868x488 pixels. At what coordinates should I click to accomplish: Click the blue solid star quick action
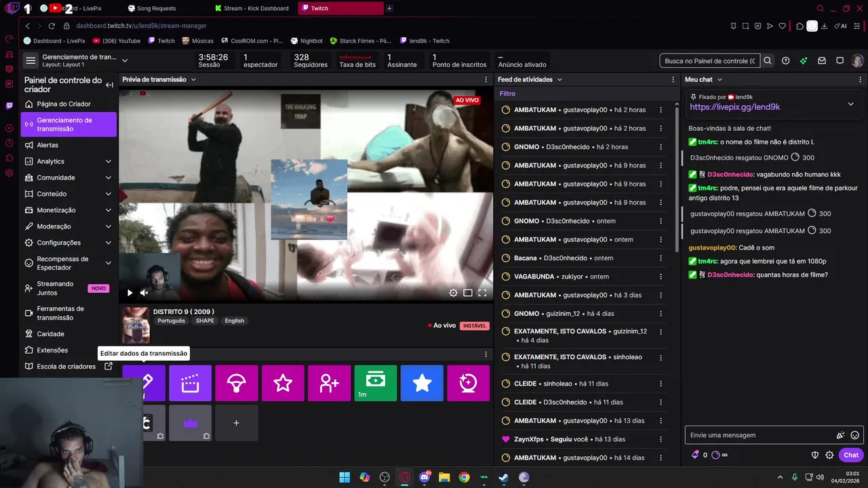(422, 383)
